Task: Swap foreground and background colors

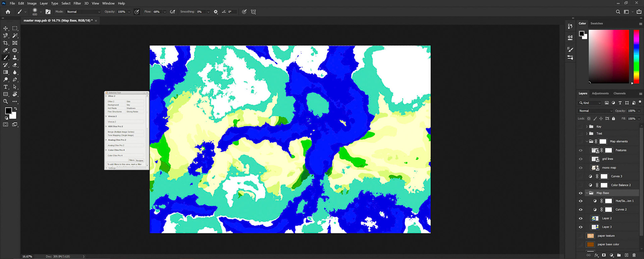Action: [x=15, y=109]
